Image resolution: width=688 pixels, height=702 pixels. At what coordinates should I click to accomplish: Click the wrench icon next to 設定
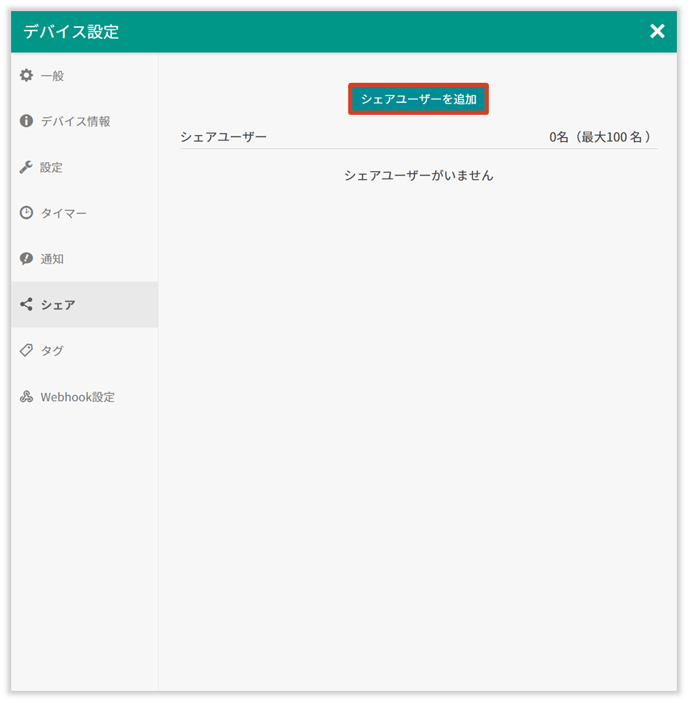pos(27,167)
